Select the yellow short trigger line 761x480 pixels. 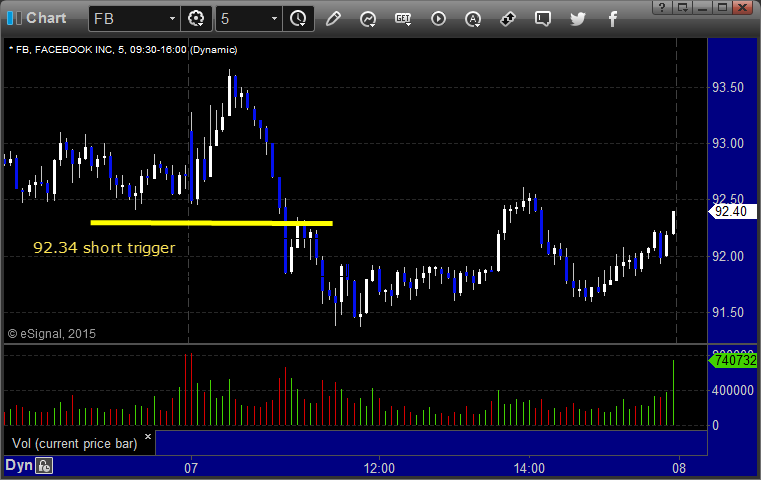coord(212,223)
